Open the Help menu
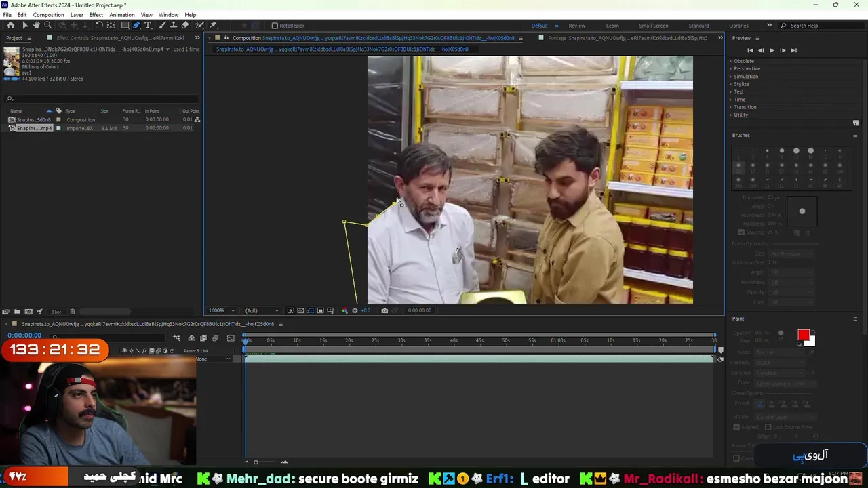 point(191,15)
